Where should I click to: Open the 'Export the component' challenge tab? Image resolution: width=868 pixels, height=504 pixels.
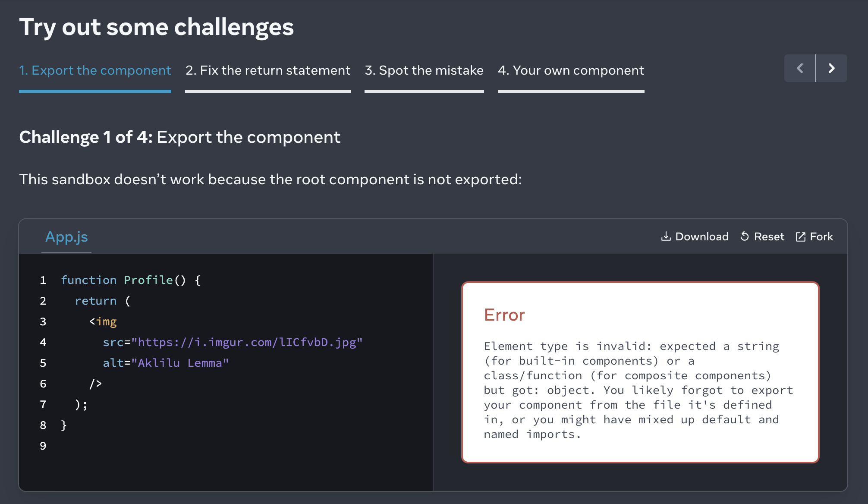tap(95, 70)
